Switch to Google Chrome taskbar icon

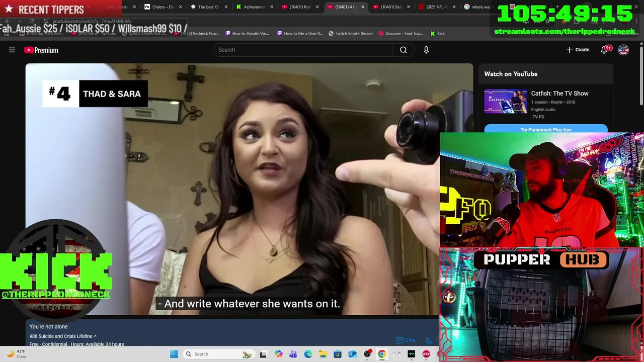pos(382,354)
